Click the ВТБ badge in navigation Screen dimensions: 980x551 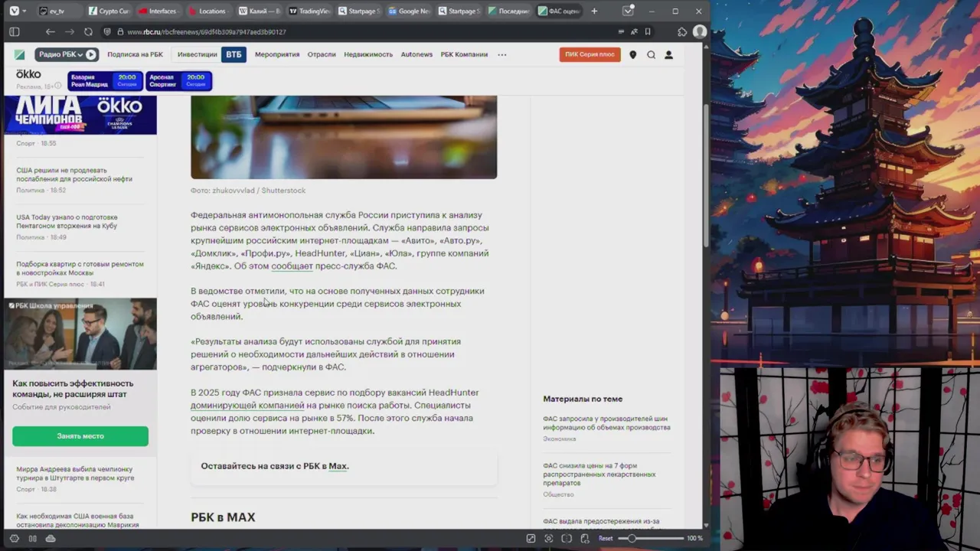[x=234, y=54]
